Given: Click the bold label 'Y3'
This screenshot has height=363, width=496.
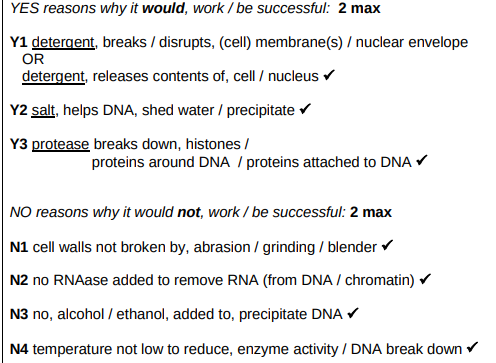Looking at the screenshot, I should [19, 144].
